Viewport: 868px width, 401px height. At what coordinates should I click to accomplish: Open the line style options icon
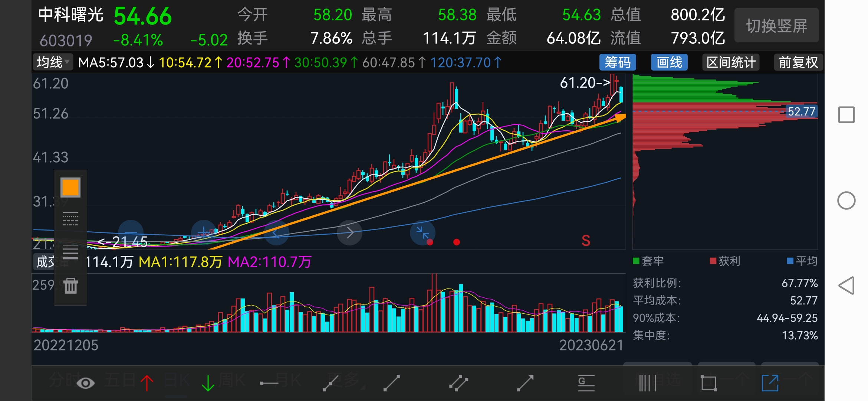70,219
